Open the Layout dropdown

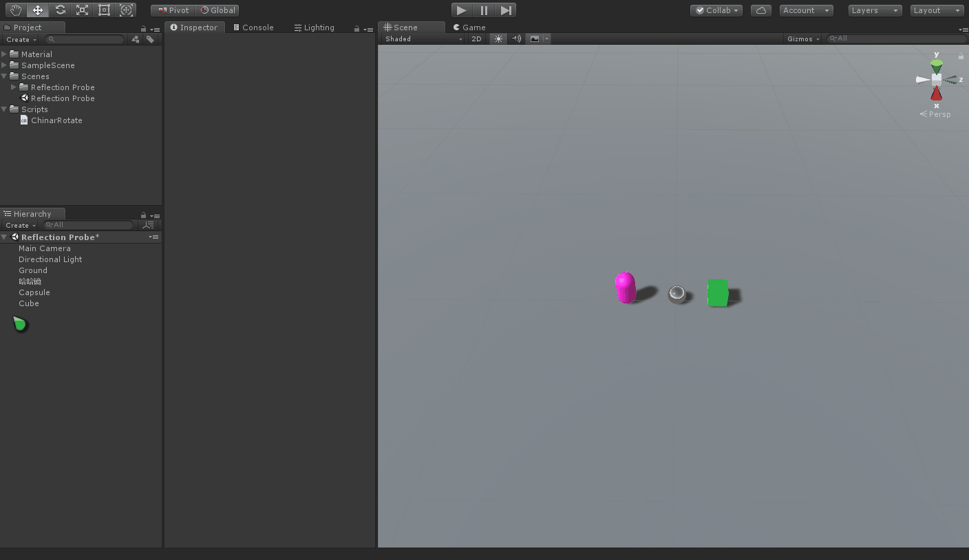(x=937, y=10)
